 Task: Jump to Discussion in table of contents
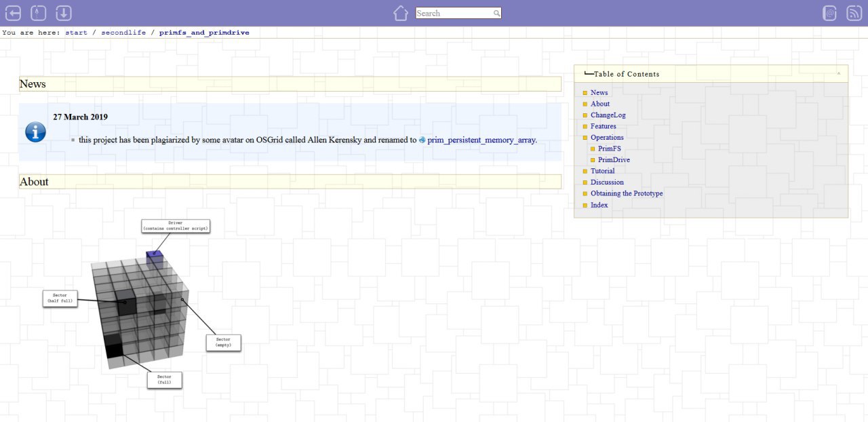607,182
